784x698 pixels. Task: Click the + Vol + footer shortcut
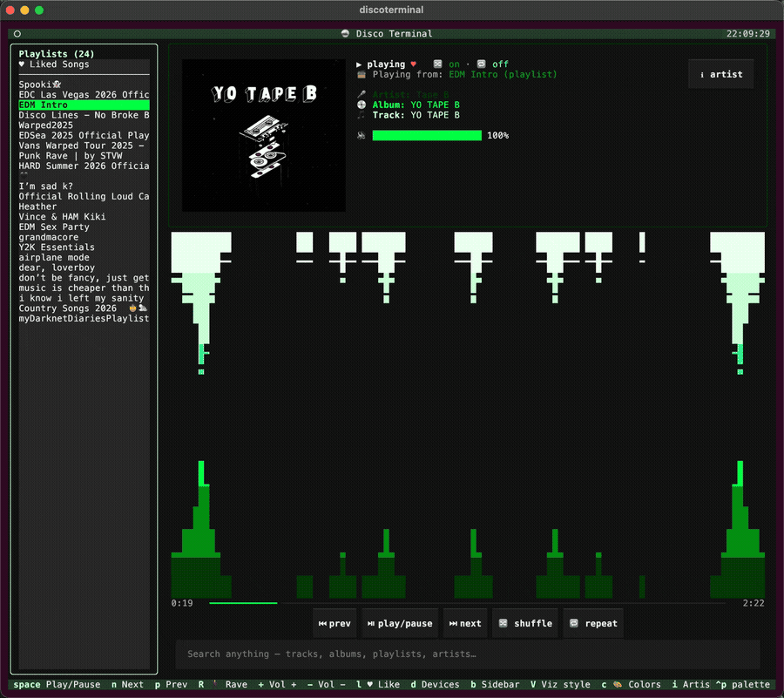point(277,685)
